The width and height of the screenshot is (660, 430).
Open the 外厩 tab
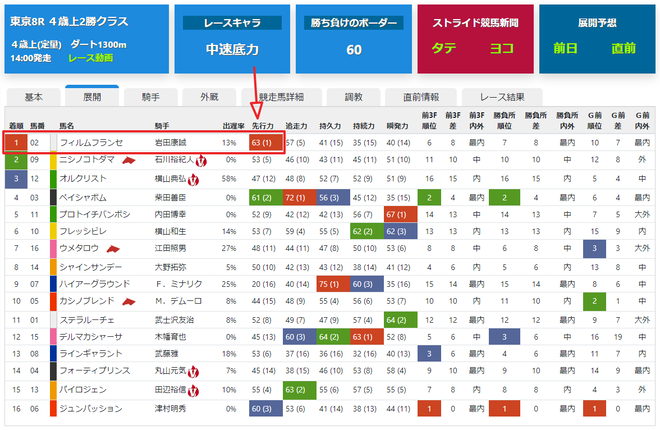point(209,97)
